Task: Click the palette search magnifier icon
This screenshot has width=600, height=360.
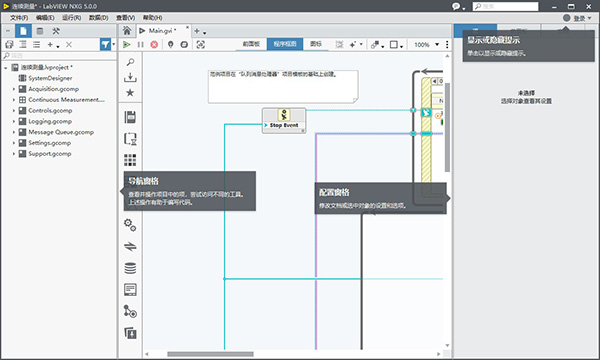Action: [x=130, y=62]
